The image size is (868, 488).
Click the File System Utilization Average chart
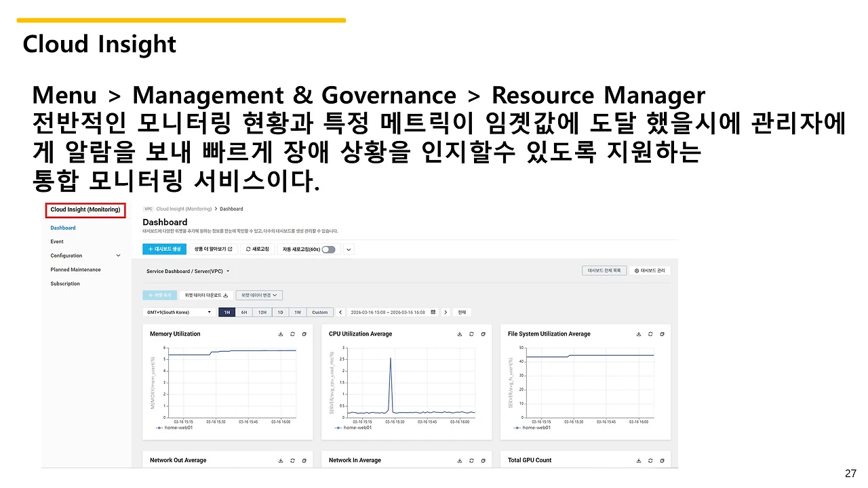590,382
